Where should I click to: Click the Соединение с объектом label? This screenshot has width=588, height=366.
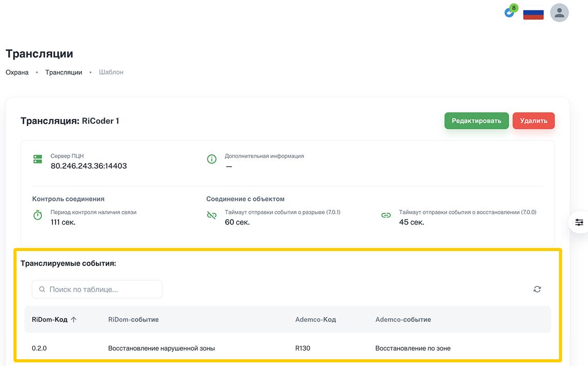click(245, 199)
